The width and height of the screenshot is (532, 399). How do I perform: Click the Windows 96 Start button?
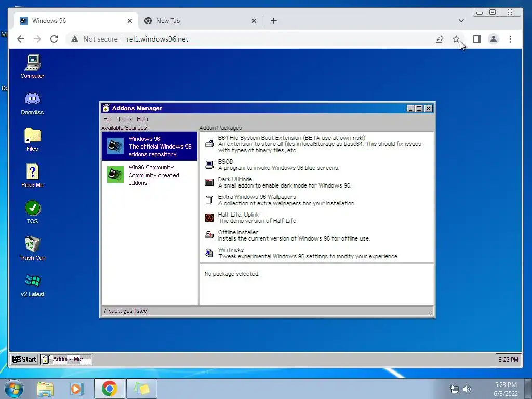[24, 360]
